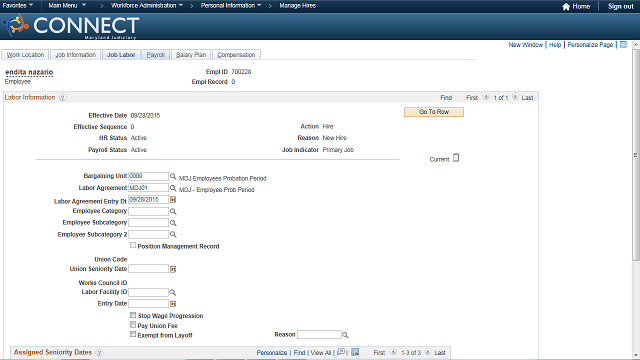Open calendar for Union Seniority Date
Screen dimensions: 640x360
(x=173, y=269)
